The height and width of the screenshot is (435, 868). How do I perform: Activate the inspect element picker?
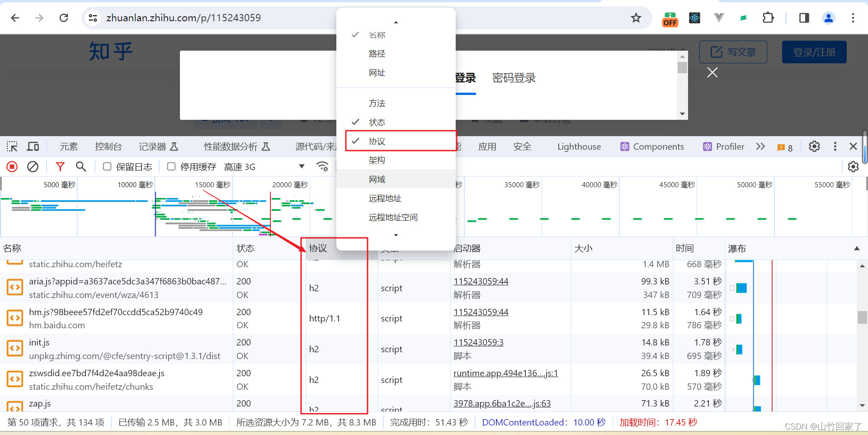tap(12, 147)
